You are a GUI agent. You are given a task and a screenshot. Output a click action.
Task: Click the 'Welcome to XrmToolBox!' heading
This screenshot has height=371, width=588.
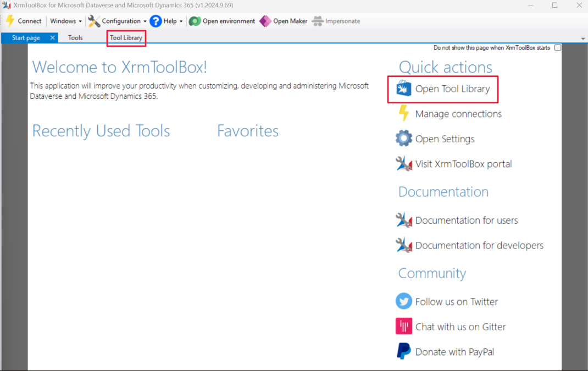[120, 67]
